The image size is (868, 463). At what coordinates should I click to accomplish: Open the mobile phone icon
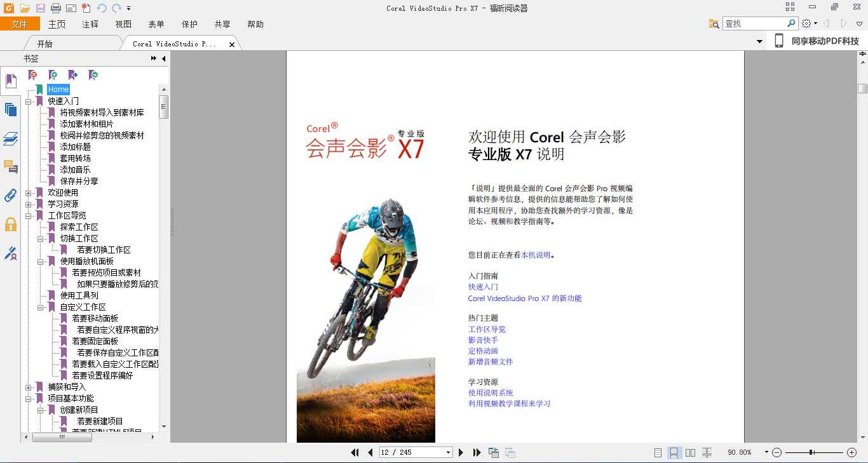point(779,41)
